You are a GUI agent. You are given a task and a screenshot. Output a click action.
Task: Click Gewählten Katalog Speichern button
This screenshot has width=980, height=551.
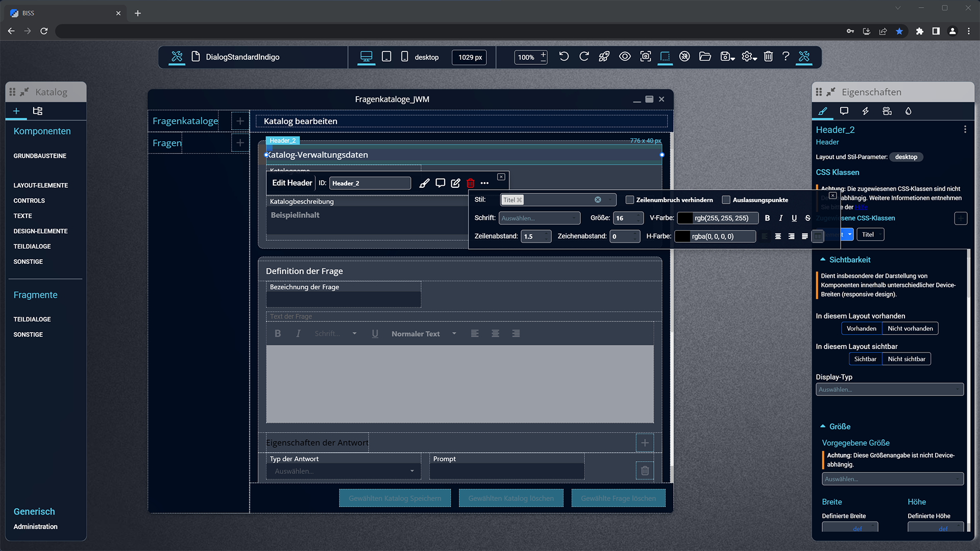[395, 498]
